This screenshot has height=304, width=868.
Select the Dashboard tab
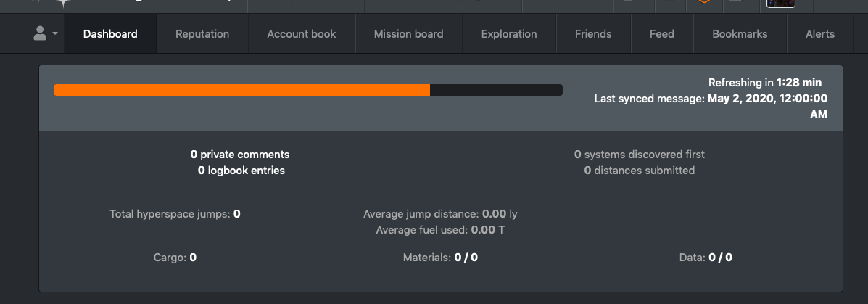point(110,34)
